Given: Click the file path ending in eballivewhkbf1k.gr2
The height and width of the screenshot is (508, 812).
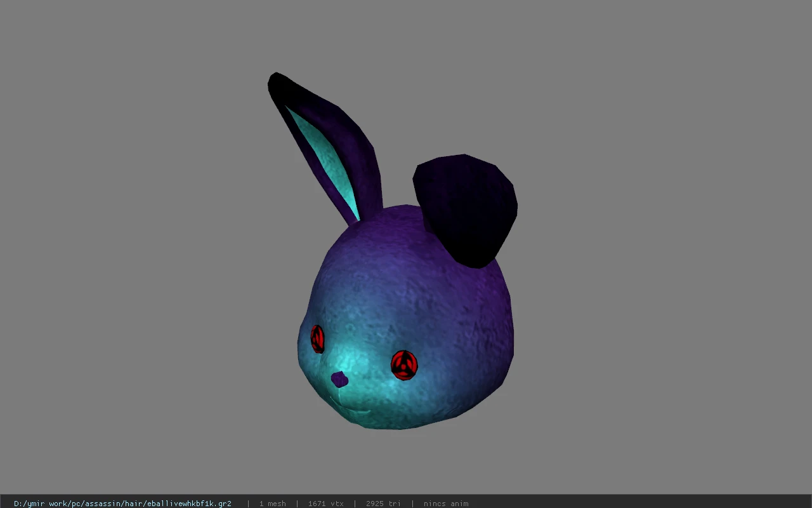Looking at the screenshot, I should 122,504.
